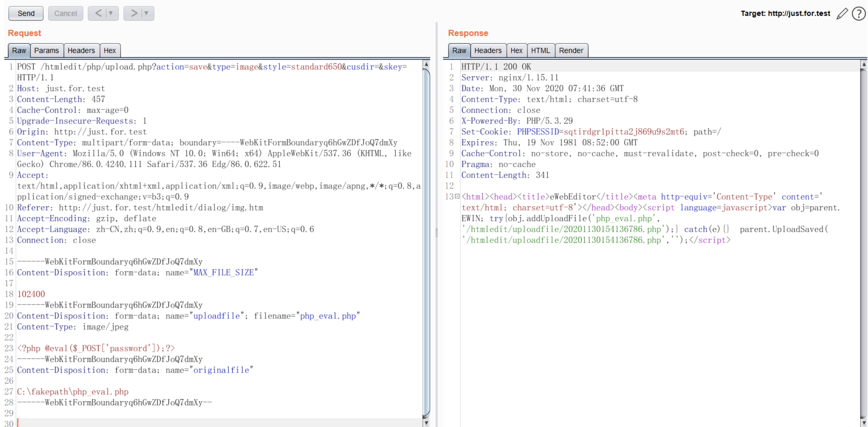
Task: Collapse the html node on response line 13
Action: coord(457,196)
